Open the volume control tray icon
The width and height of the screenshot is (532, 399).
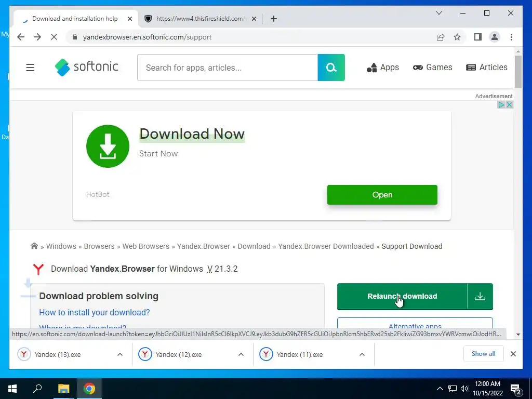pyautogui.click(x=464, y=389)
